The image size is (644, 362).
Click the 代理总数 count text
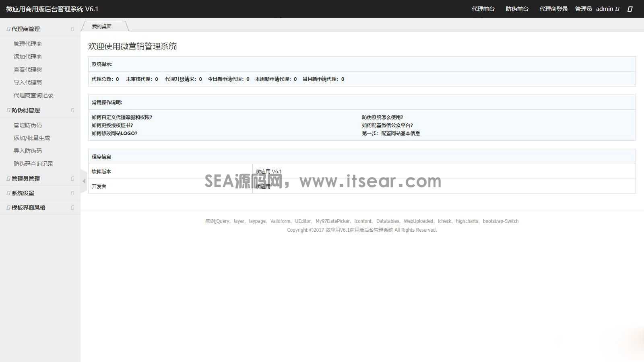[105, 79]
